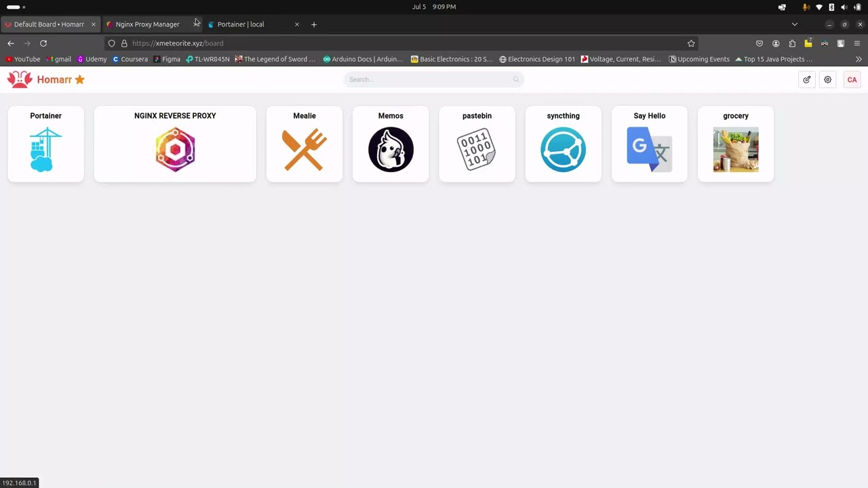Screen dimensions: 868x488
Task: Click the address bar URL
Action: pos(178,43)
